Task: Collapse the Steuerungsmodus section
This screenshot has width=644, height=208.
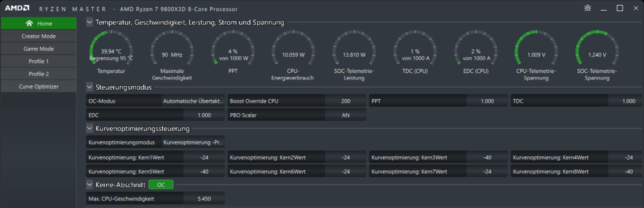Action: pos(89,87)
